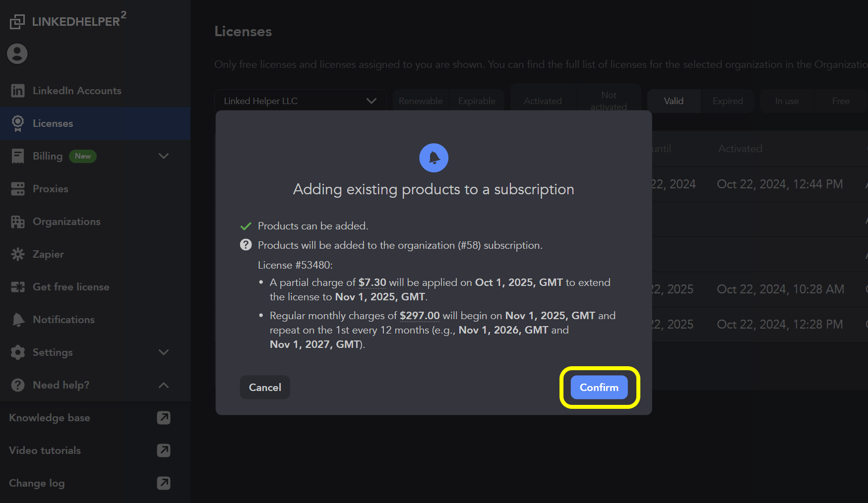Click the Zapier asterisk icon
This screenshot has height=503, width=868.
coord(18,254)
